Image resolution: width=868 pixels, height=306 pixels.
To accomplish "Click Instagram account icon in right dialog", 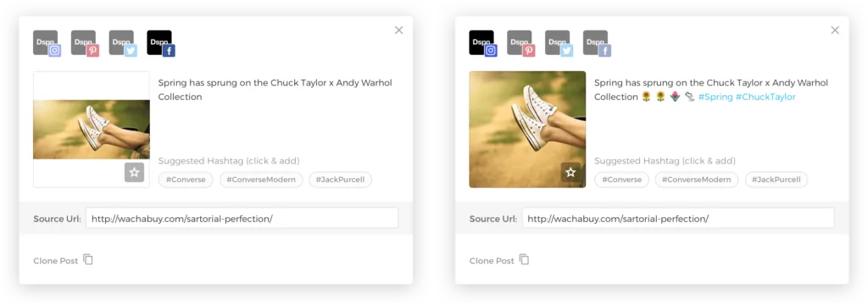I will (x=482, y=43).
